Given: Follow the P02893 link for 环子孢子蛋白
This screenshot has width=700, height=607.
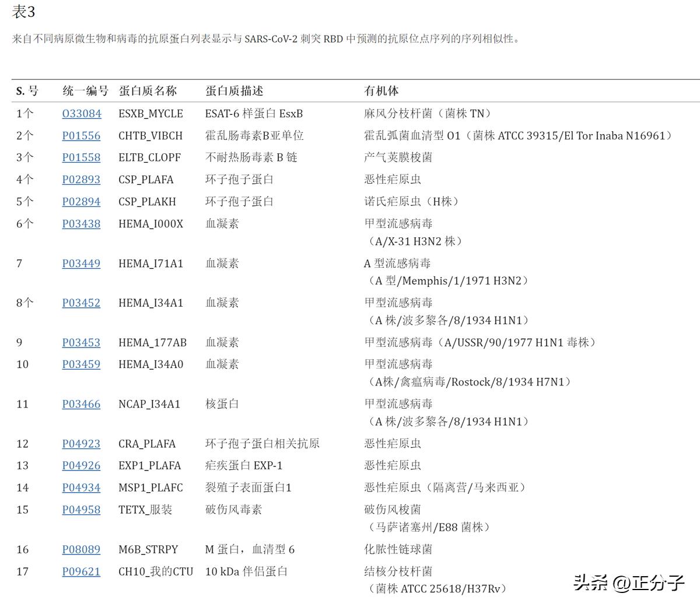Looking at the screenshot, I should 81,180.
